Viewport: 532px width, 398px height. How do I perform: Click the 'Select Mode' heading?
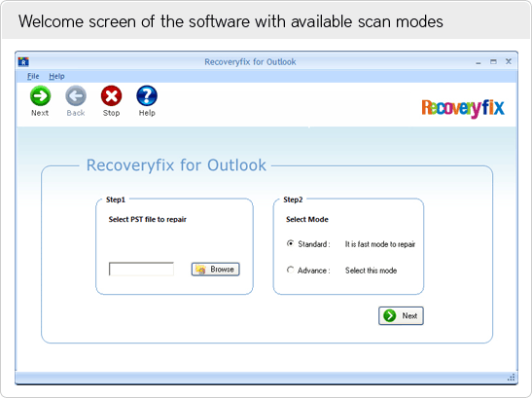pos(307,219)
